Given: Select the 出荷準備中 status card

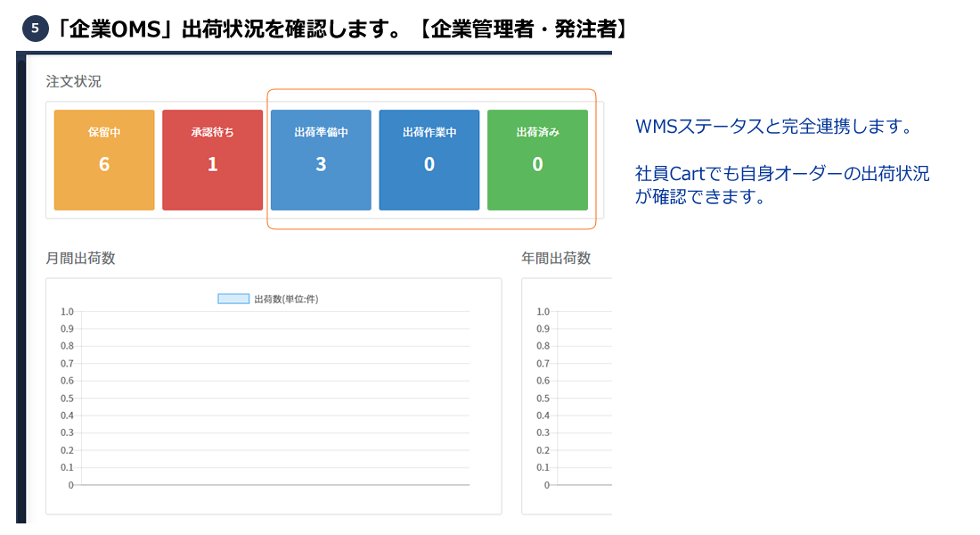Looking at the screenshot, I should [321, 160].
